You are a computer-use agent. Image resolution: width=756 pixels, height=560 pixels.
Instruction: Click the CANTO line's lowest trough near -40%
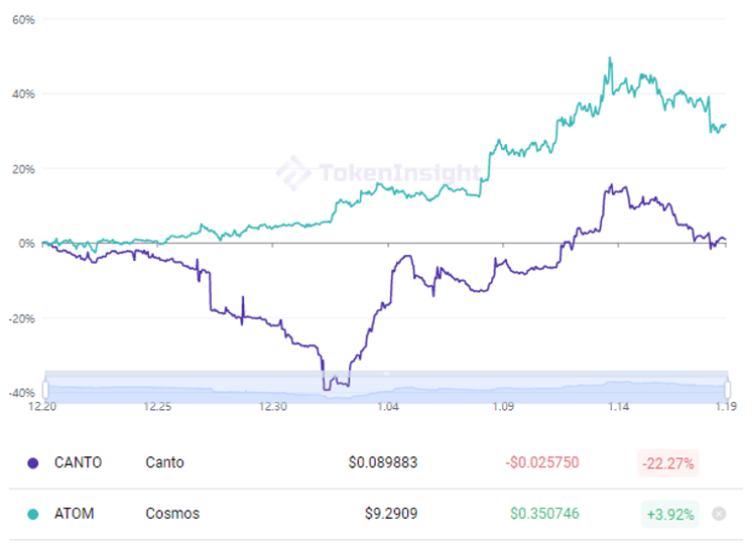click(325, 389)
